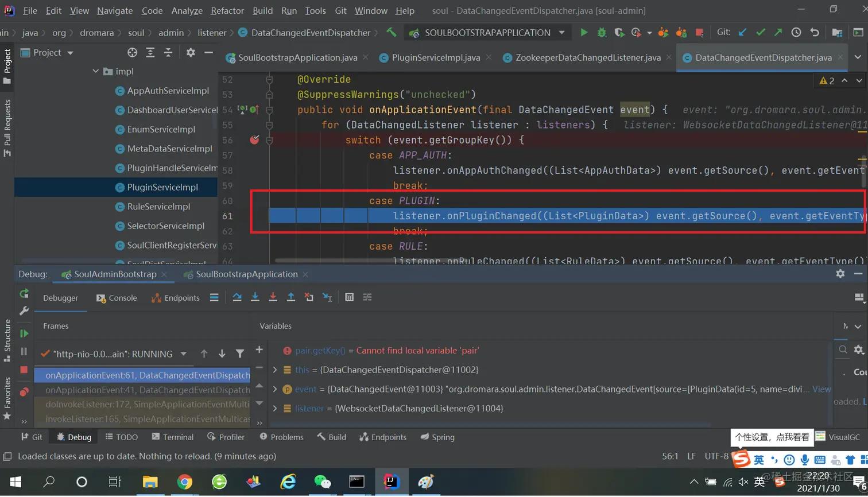Step over in the debugger toolbar

pos(237,297)
